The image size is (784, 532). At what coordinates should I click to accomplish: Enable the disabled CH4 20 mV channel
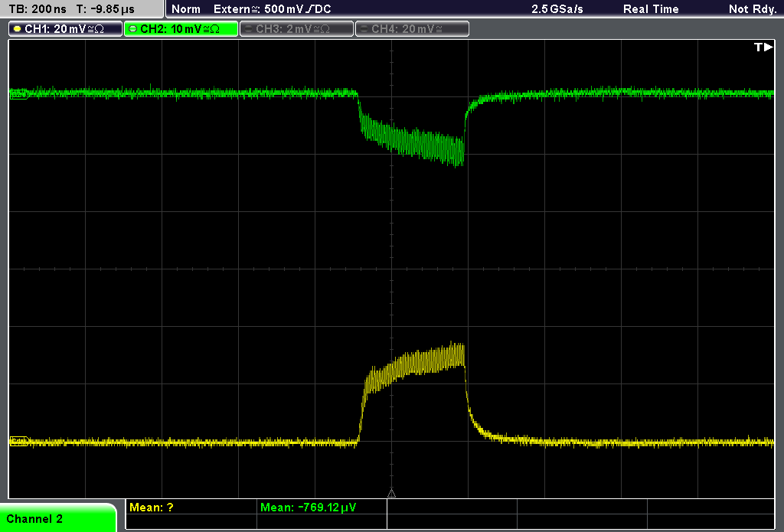coord(412,29)
